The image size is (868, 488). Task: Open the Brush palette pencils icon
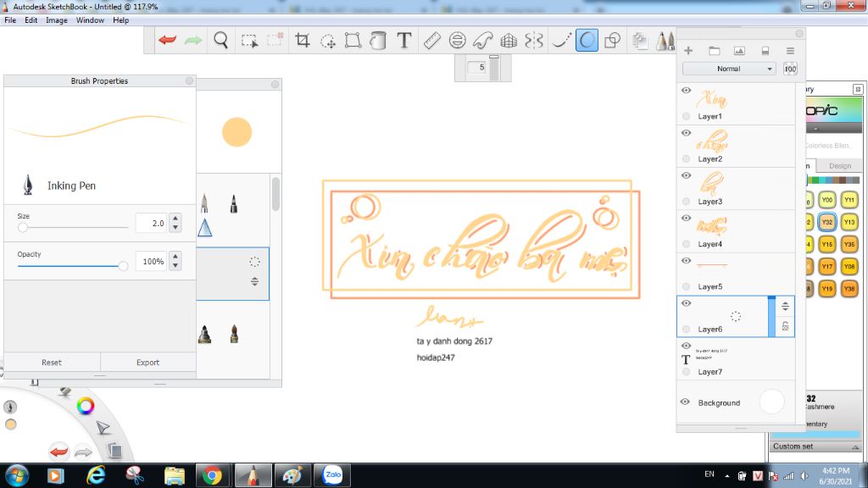pos(665,41)
